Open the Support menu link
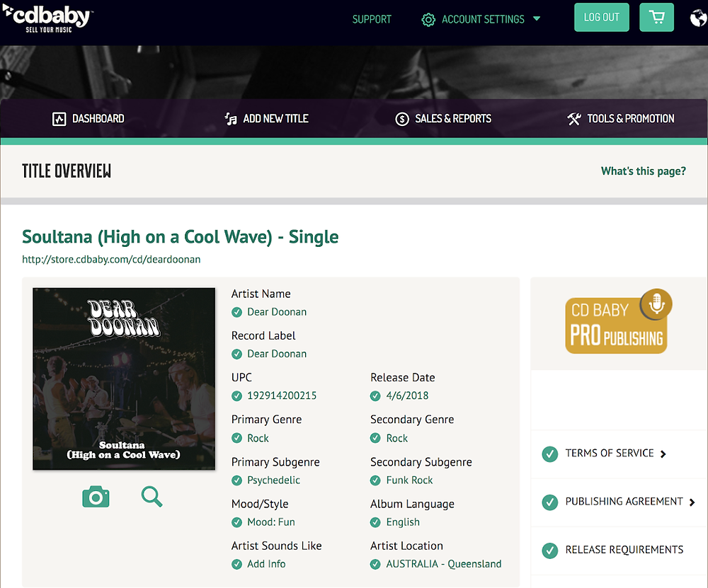Image resolution: width=708 pixels, height=588 pixels. point(372,19)
